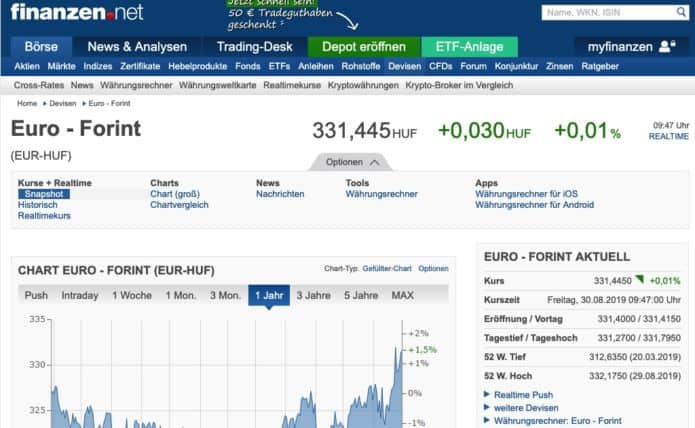This screenshot has height=428, width=695.
Task: Open Währungsrechner für iOS link
Action: pos(526,194)
